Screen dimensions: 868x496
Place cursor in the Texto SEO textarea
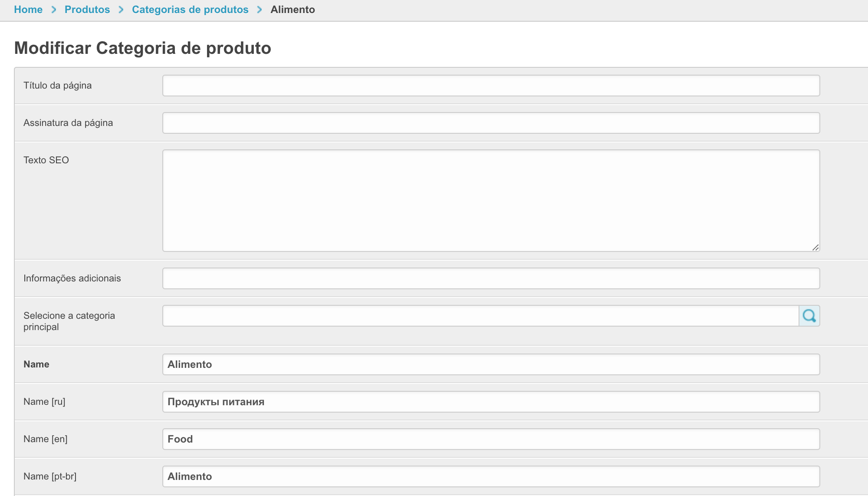(x=491, y=200)
